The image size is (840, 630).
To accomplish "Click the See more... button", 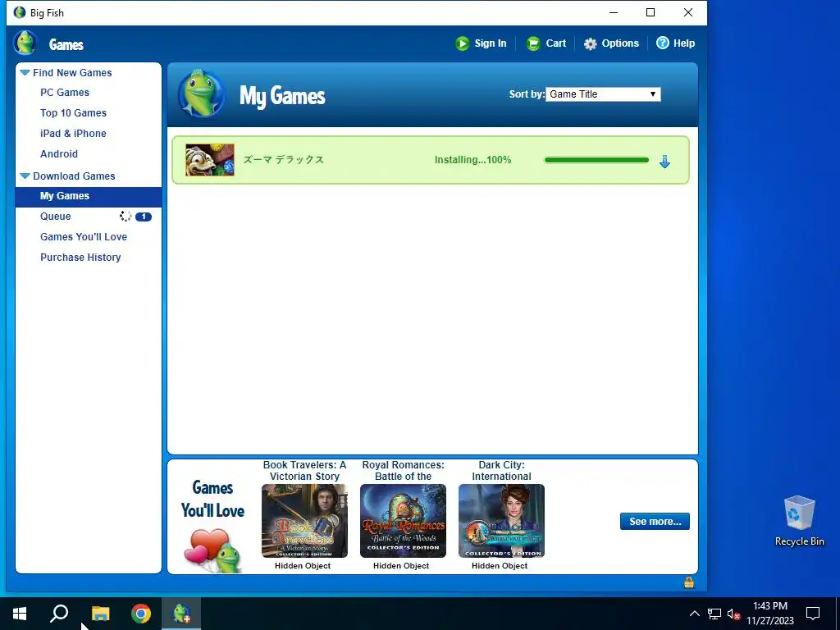I will [x=655, y=521].
